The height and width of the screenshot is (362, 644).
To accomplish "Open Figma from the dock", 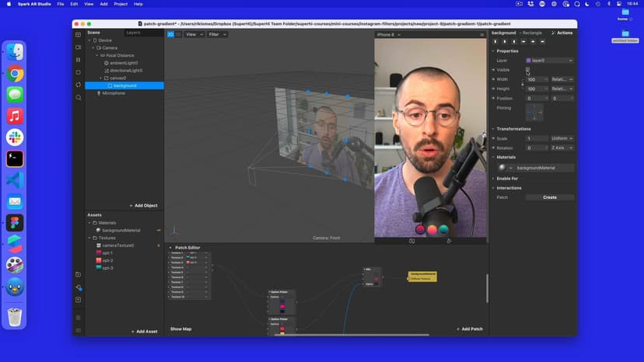I will (x=15, y=223).
